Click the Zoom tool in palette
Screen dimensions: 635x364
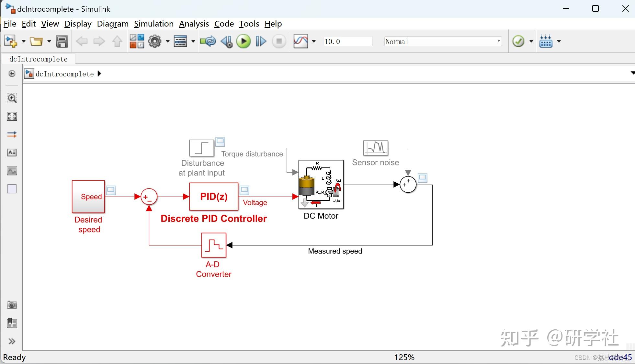point(12,98)
